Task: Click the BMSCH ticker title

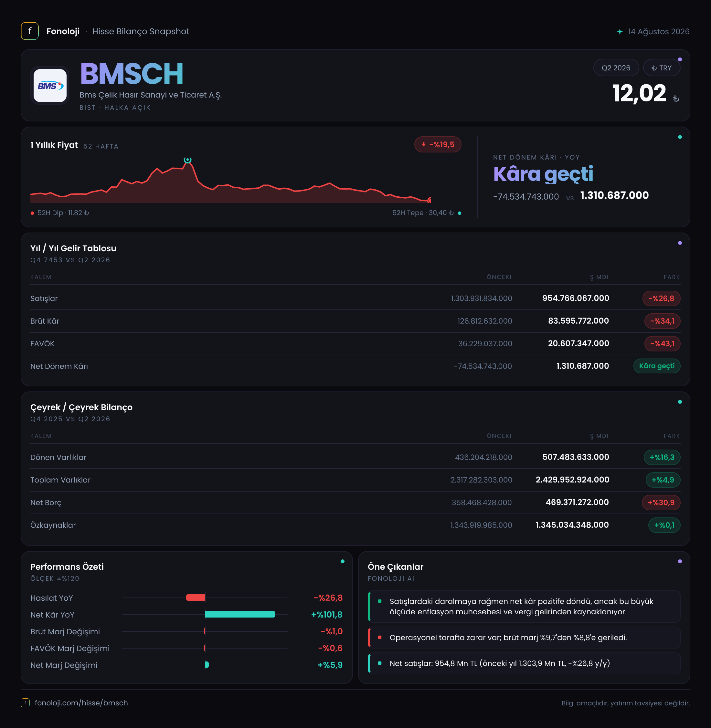Action: 132,74
